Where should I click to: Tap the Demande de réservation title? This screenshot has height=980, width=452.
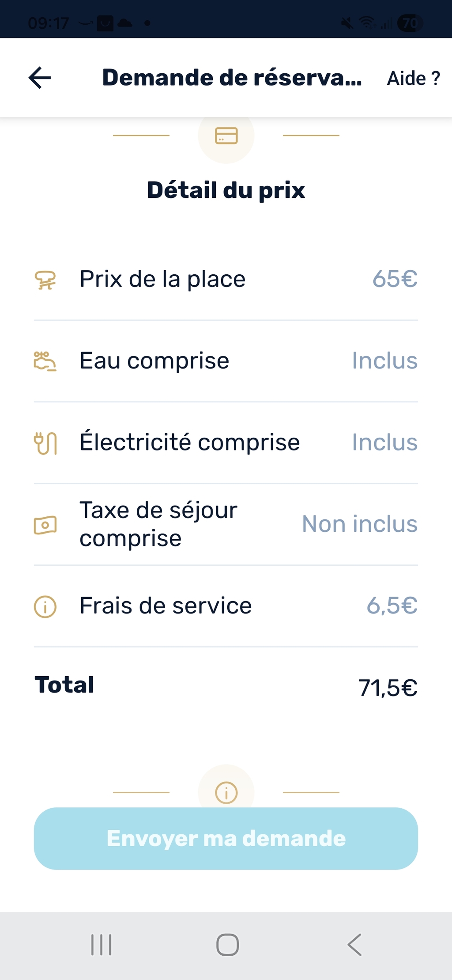pos(232,78)
